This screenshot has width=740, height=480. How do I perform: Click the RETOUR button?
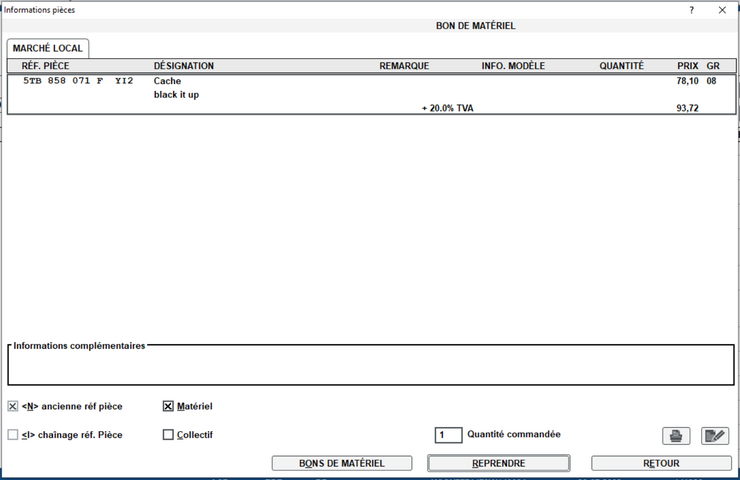661,464
